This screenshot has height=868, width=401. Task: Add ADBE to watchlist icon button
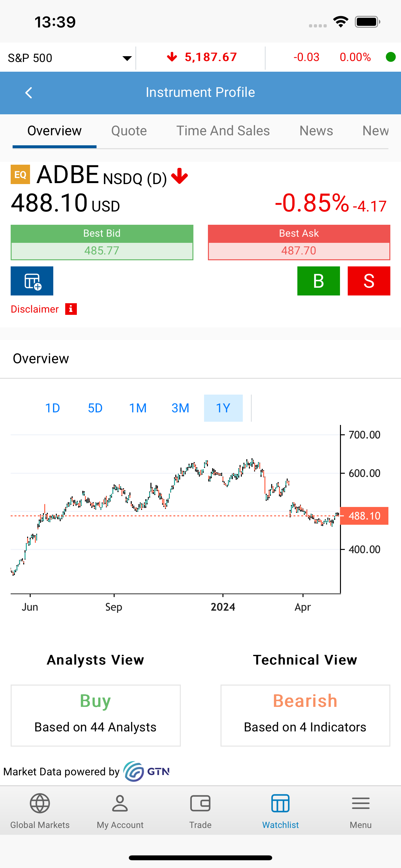pyautogui.click(x=32, y=281)
